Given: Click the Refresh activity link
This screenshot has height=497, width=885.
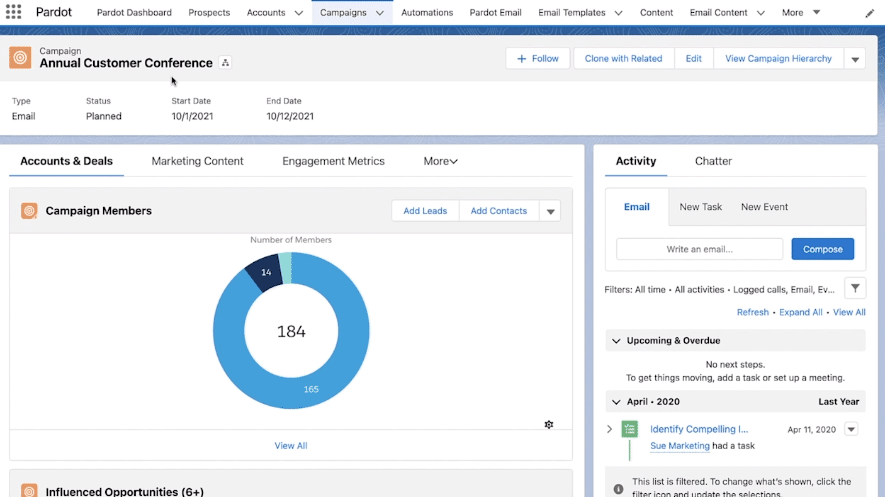Looking at the screenshot, I should click(x=752, y=312).
